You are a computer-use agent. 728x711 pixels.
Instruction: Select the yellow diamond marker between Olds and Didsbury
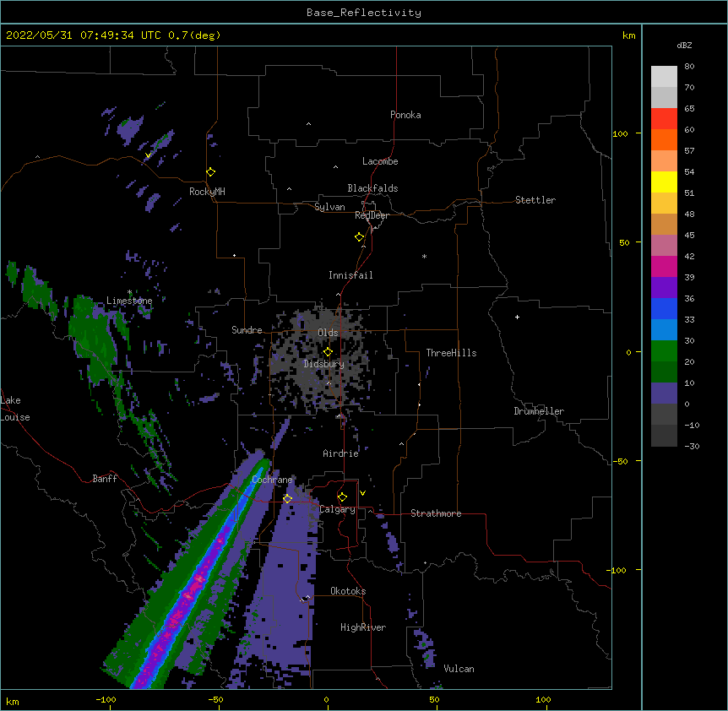328,352
